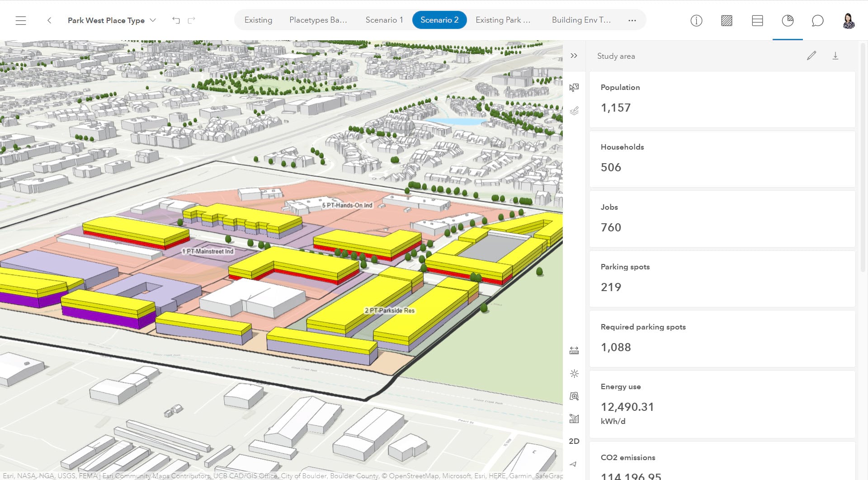The height and width of the screenshot is (480, 868).
Task: Select the pie chart dashboard view
Action: (788, 21)
